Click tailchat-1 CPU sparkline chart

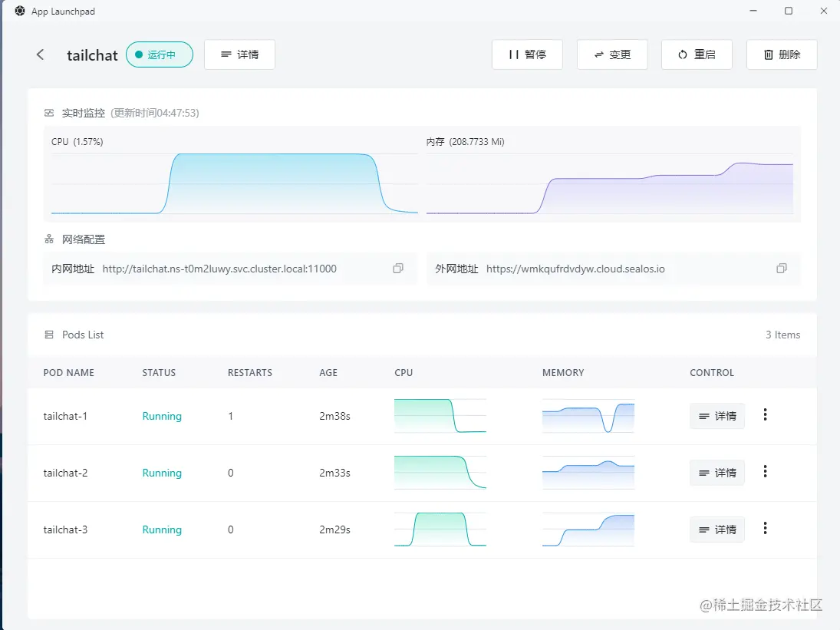pyautogui.click(x=440, y=416)
